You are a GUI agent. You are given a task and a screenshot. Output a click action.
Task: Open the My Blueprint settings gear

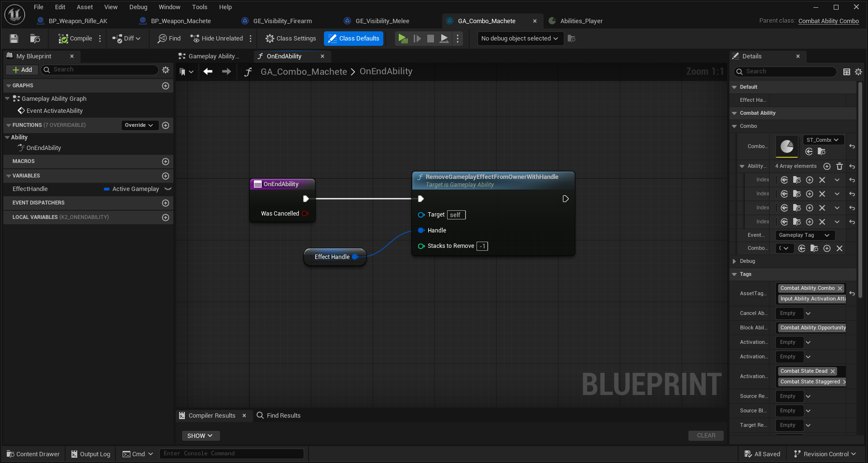166,70
